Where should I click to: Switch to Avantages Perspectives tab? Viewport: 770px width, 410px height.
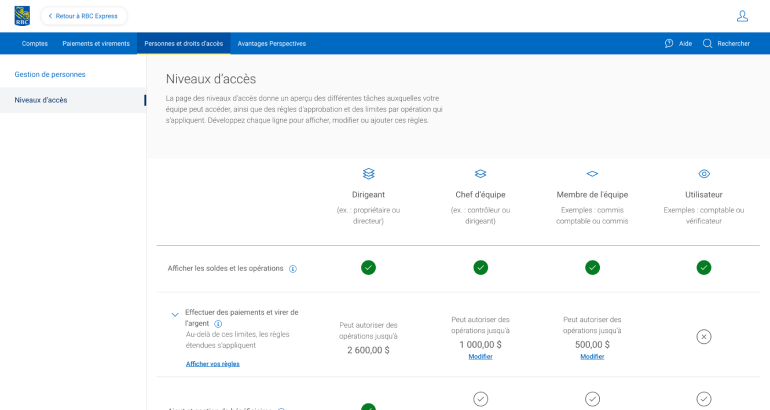[x=272, y=44]
